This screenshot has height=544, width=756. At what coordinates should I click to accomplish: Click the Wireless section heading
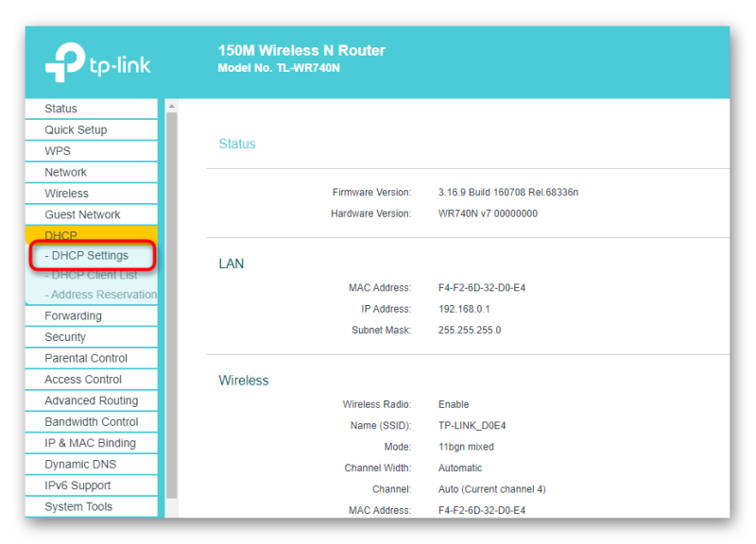point(244,381)
